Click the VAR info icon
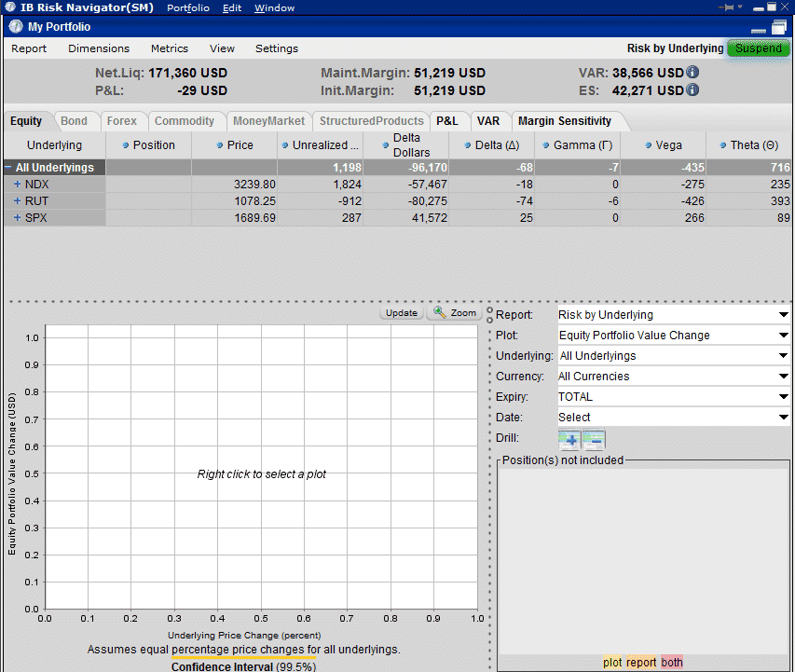795x672 pixels. (692, 73)
